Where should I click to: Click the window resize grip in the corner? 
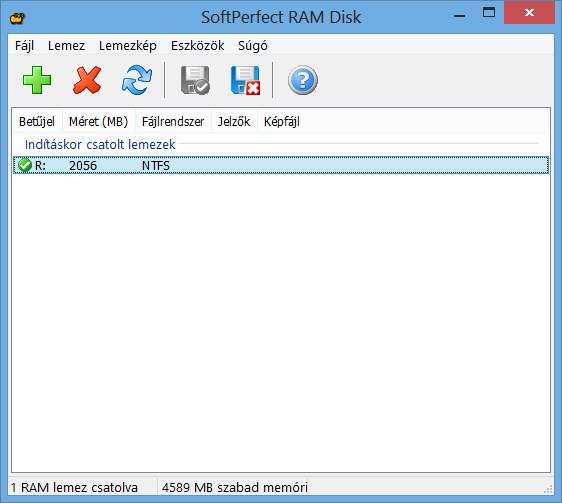(x=548, y=489)
